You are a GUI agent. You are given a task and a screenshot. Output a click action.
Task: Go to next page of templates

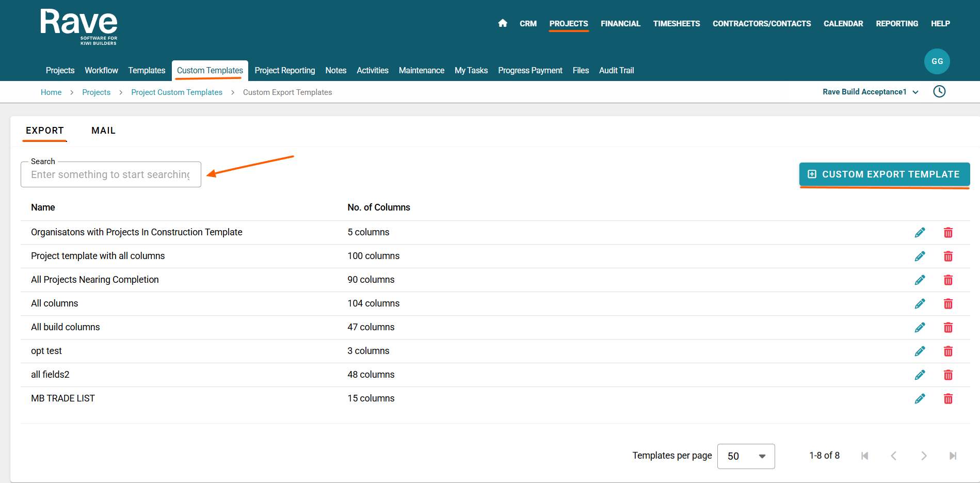[x=924, y=456]
